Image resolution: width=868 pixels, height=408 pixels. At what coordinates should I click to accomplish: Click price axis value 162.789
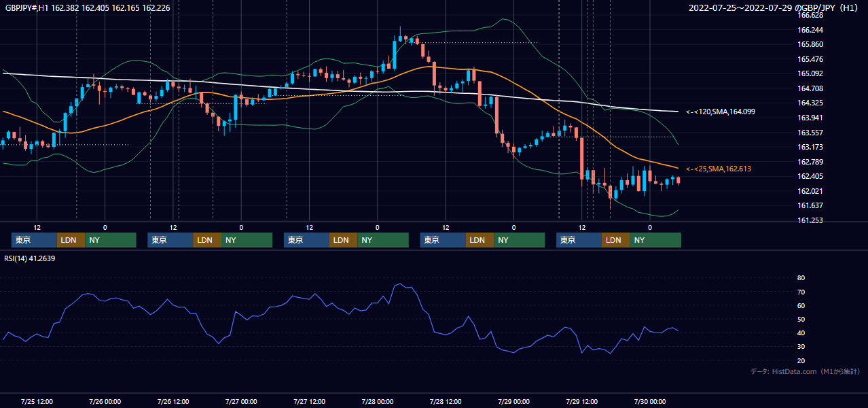pos(810,162)
